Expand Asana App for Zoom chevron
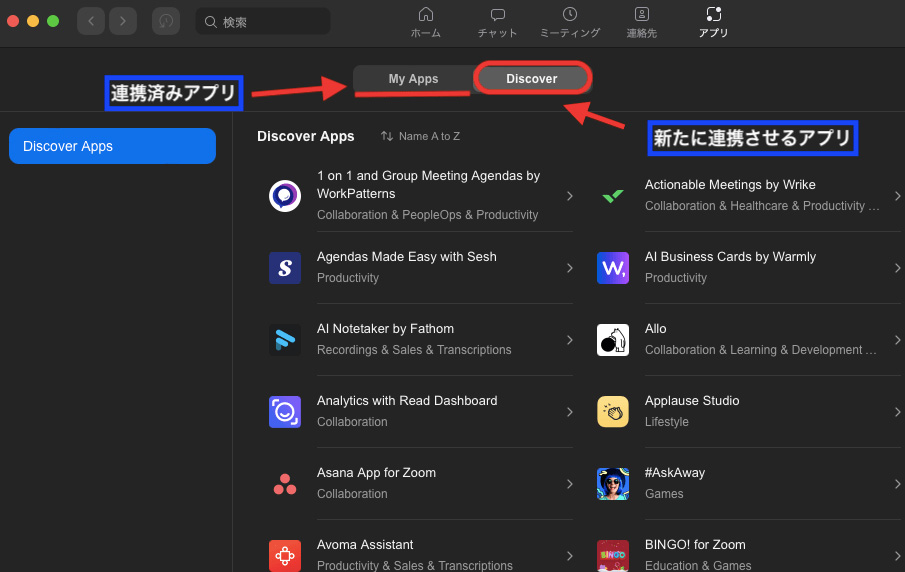Screen dimensions: 905x572 click(570, 484)
